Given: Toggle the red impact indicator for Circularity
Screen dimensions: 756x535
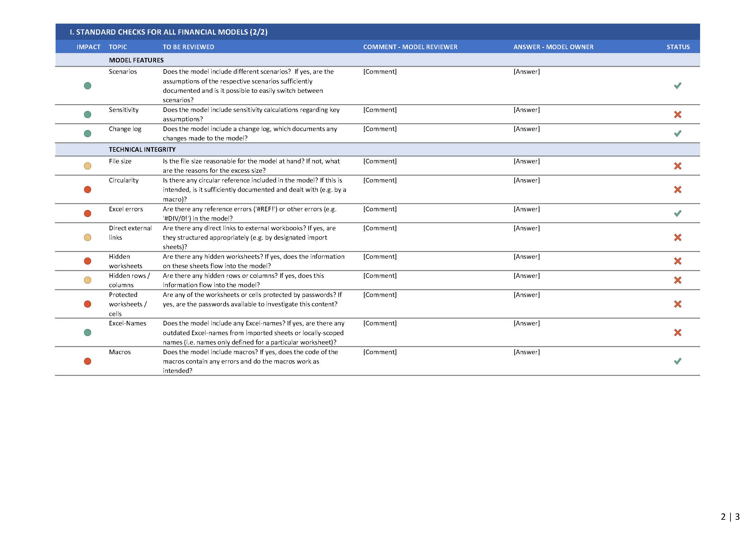Looking at the screenshot, I should point(88,190).
